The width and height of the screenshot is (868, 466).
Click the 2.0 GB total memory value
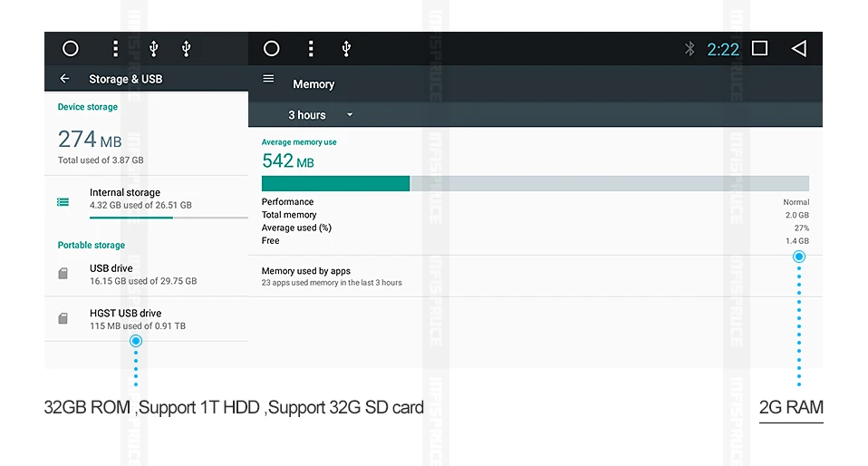click(x=797, y=215)
